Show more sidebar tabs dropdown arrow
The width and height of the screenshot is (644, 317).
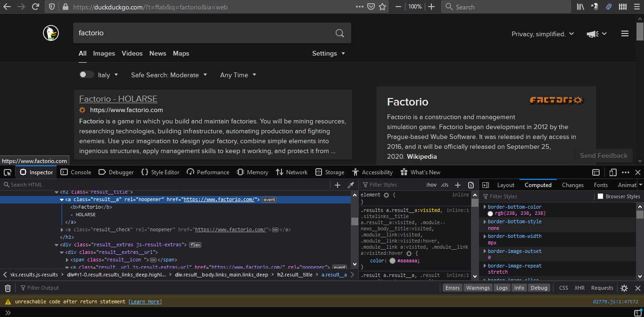pyautogui.click(x=640, y=185)
